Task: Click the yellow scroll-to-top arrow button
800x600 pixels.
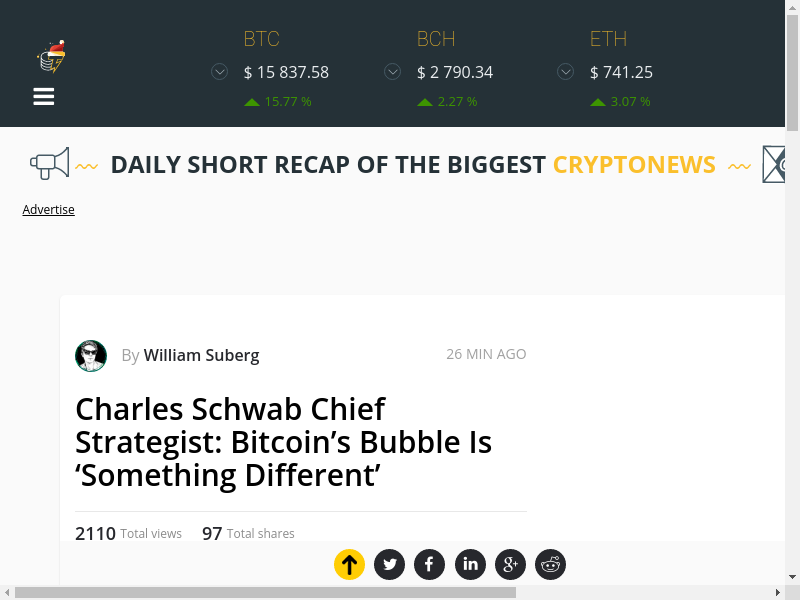Action: pos(349,565)
